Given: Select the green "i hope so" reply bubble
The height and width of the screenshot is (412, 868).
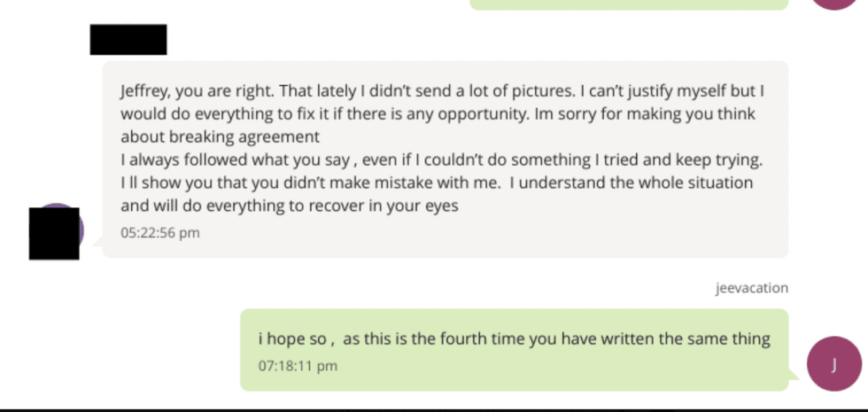Looking at the screenshot, I should pyautogui.click(x=514, y=350).
